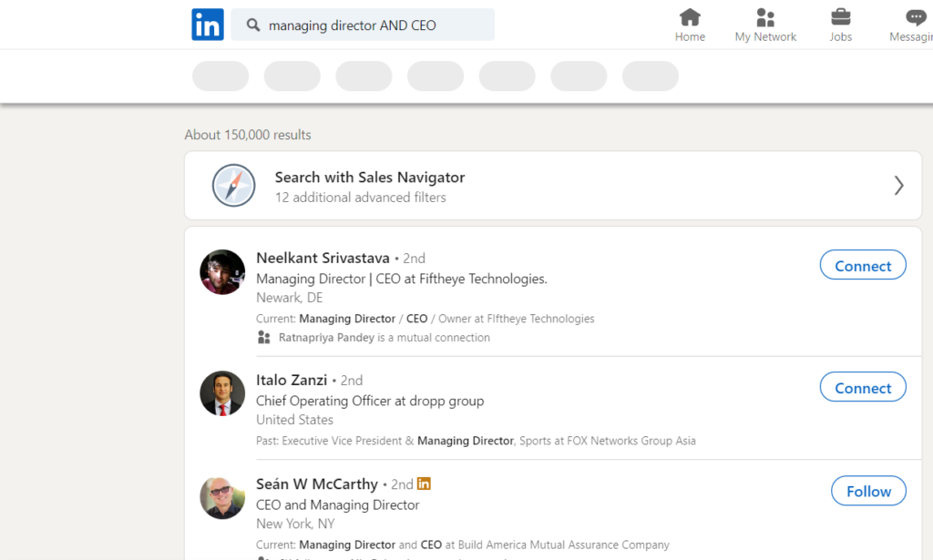The width and height of the screenshot is (933, 560).
Task: Follow Seán W McCarthy
Action: point(868,491)
